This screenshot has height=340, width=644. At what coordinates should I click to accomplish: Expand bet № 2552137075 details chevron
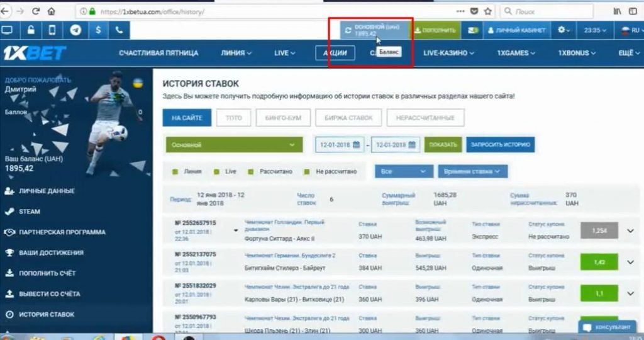coord(630,262)
